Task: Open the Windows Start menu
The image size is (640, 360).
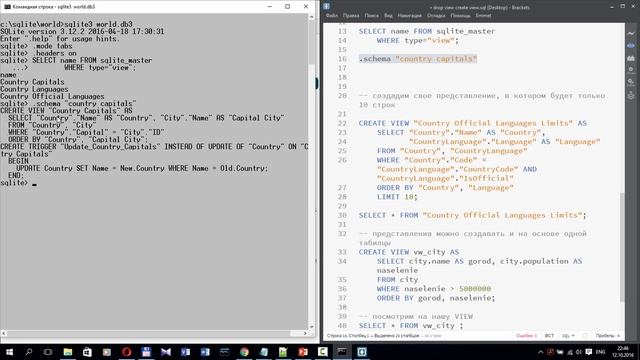Action: (x=9, y=352)
